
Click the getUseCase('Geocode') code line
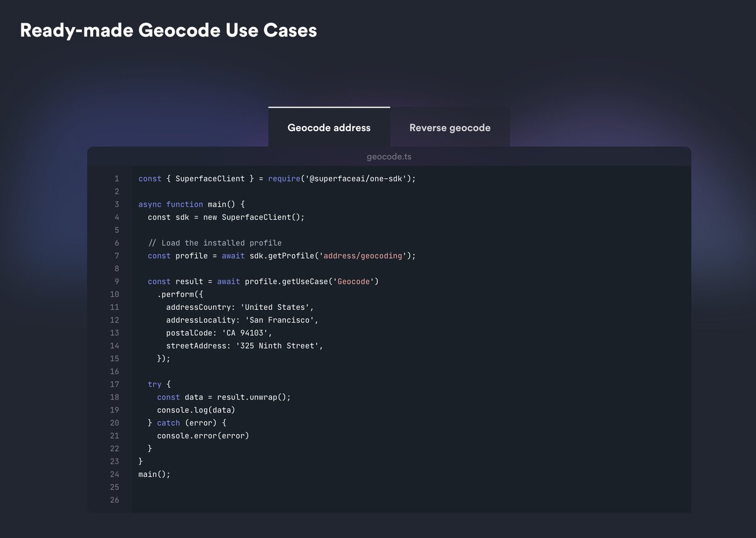coord(263,281)
